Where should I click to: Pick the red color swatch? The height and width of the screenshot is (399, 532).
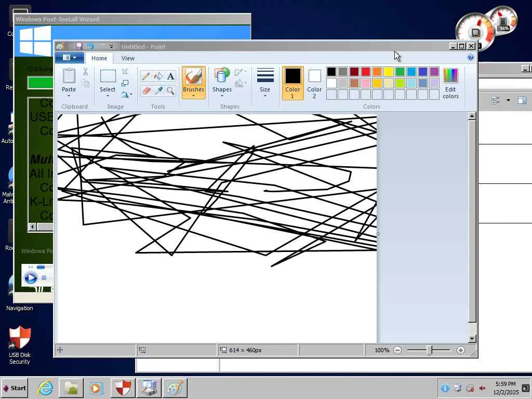tap(366, 72)
